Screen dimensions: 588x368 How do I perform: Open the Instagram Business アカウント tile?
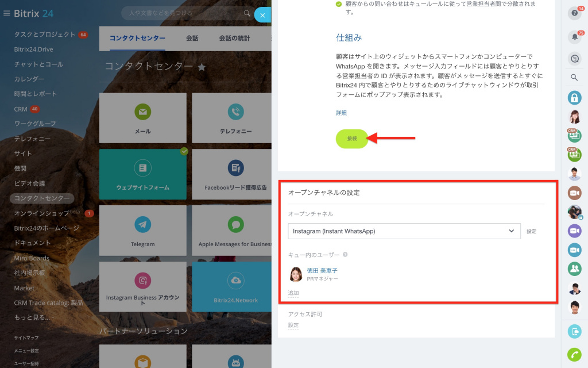click(x=143, y=287)
